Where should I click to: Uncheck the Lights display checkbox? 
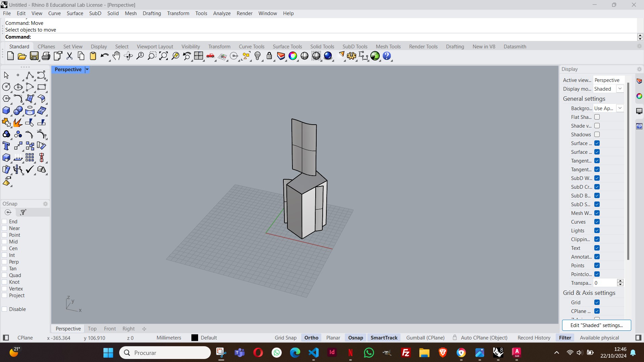tap(597, 230)
